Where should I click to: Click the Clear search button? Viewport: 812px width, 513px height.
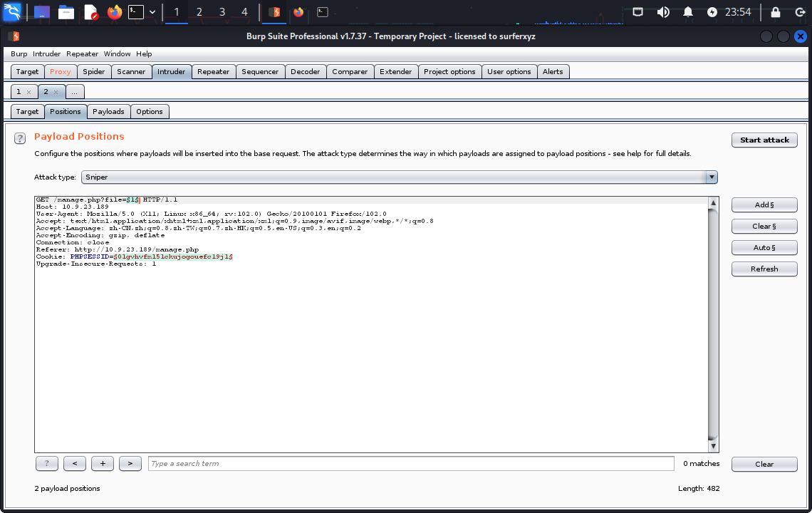tap(764, 465)
